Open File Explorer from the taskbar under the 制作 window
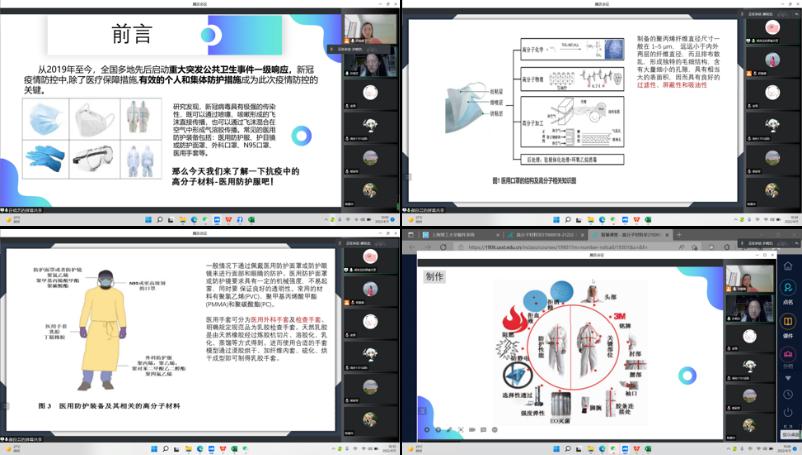 590,449
